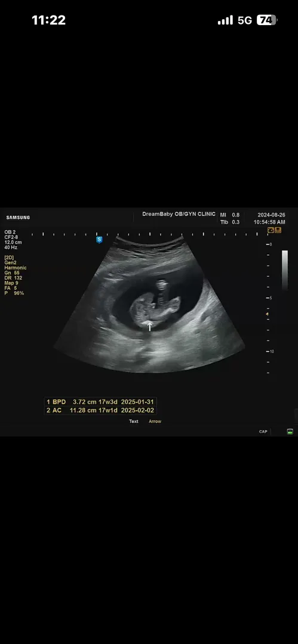Click the "12.0 cm" depth setting

coord(13,242)
